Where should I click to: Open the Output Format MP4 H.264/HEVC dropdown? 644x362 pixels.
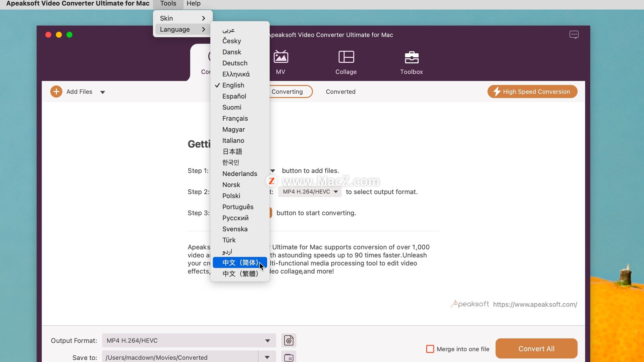click(x=189, y=341)
